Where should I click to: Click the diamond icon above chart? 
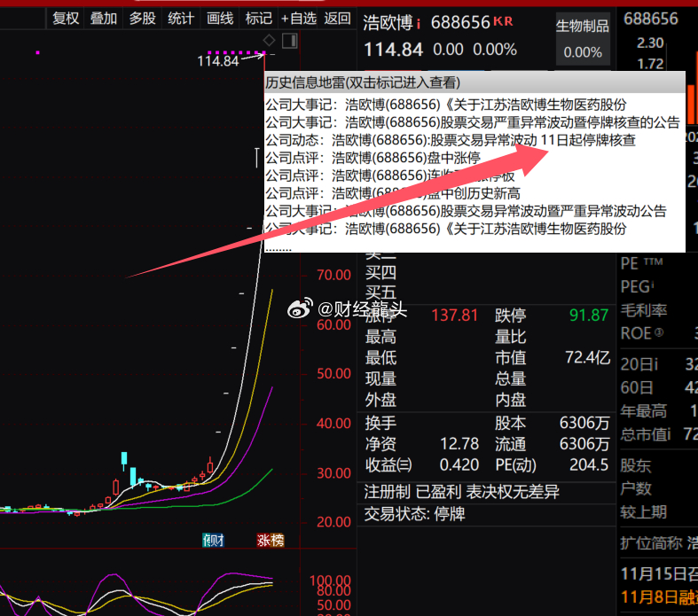pos(269,40)
